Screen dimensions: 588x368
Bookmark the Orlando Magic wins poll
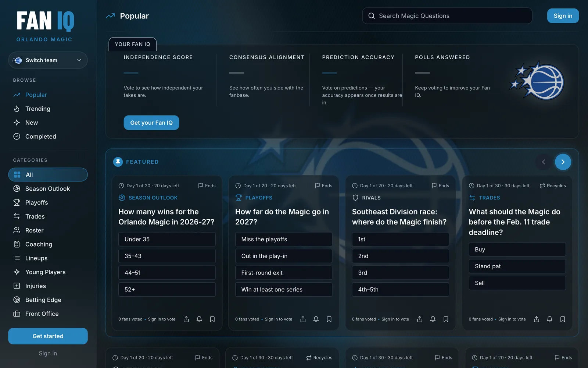click(x=212, y=319)
